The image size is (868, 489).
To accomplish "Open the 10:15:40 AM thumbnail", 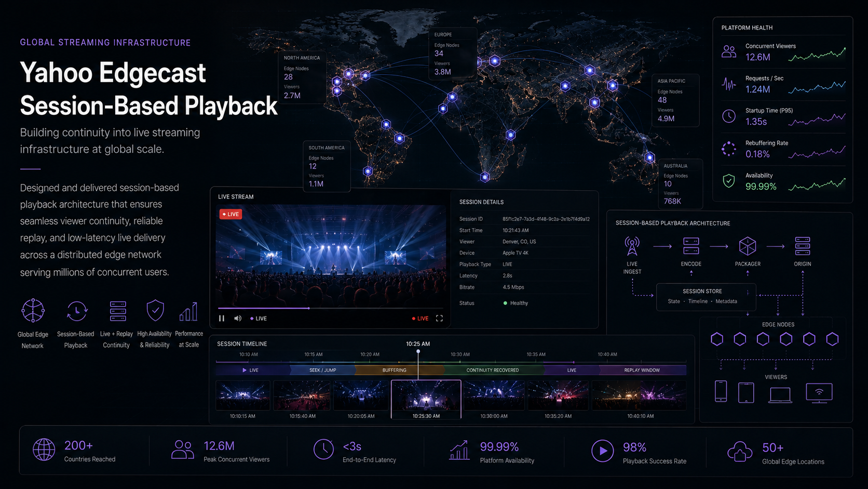I will tap(302, 395).
